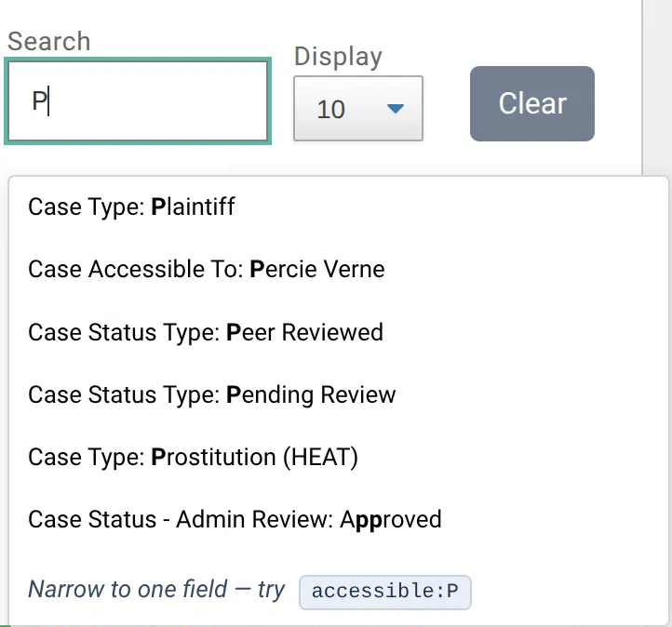This screenshot has height=627, width=672.
Task: Click the Search label above the input
Action: (48, 42)
